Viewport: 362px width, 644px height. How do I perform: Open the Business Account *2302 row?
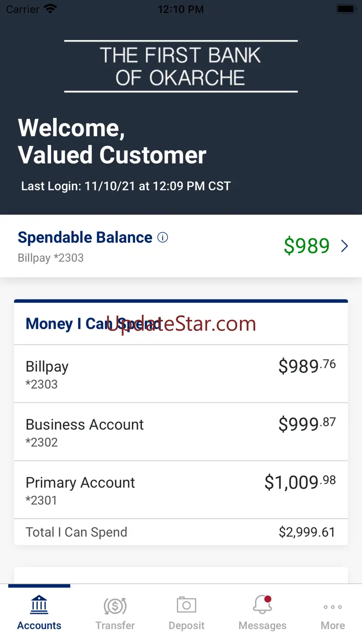(x=181, y=432)
